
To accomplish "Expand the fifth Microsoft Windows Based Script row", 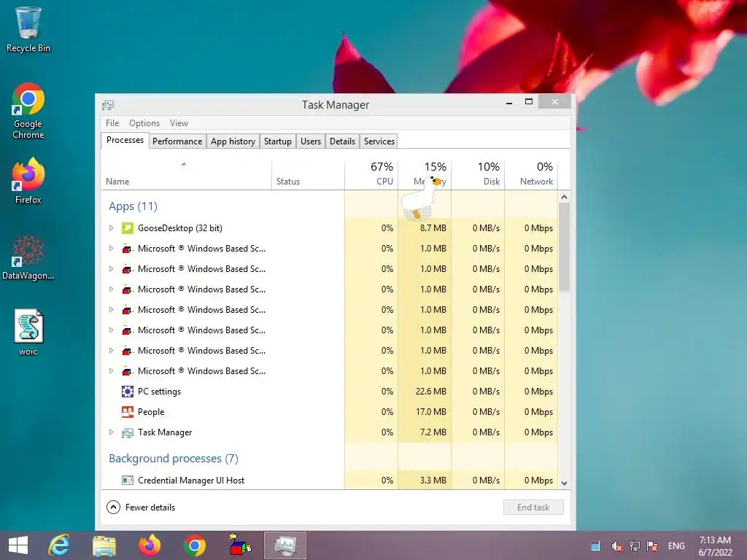I will tap(111, 330).
